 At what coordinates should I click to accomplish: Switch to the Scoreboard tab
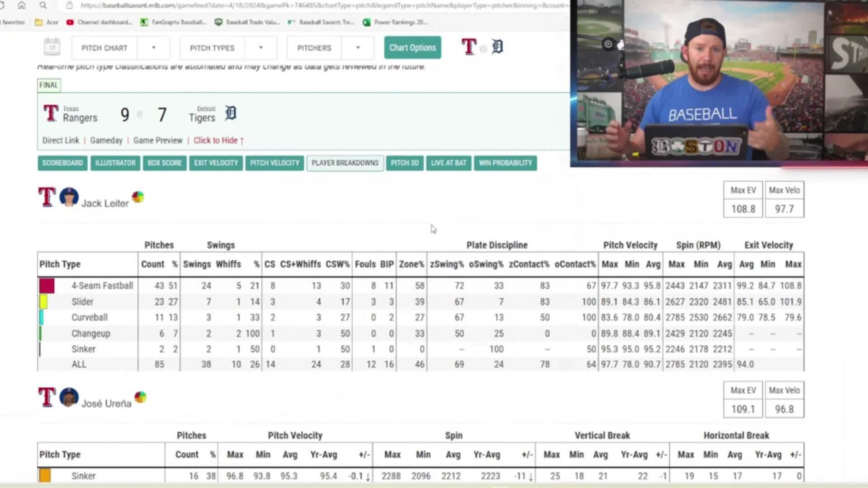click(x=62, y=163)
